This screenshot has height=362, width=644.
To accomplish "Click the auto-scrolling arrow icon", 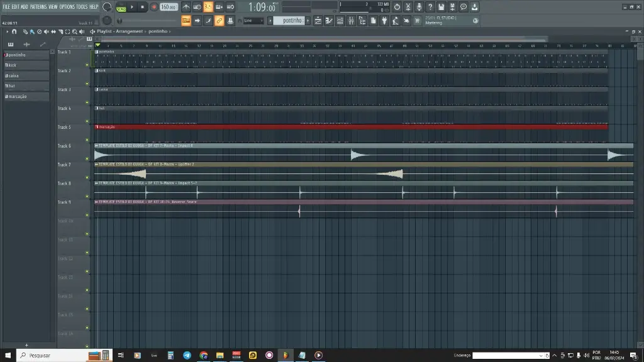I will (197, 21).
